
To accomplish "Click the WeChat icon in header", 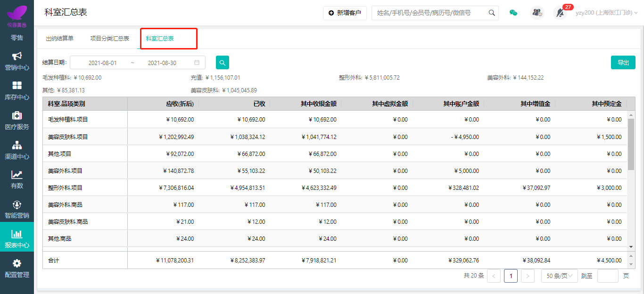I will [x=513, y=13].
